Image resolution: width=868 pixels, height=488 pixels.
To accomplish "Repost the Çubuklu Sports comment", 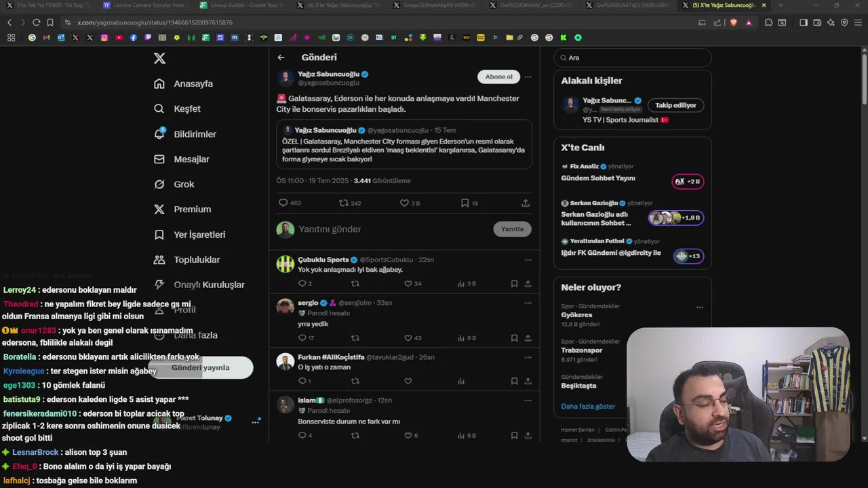I will [x=355, y=283].
